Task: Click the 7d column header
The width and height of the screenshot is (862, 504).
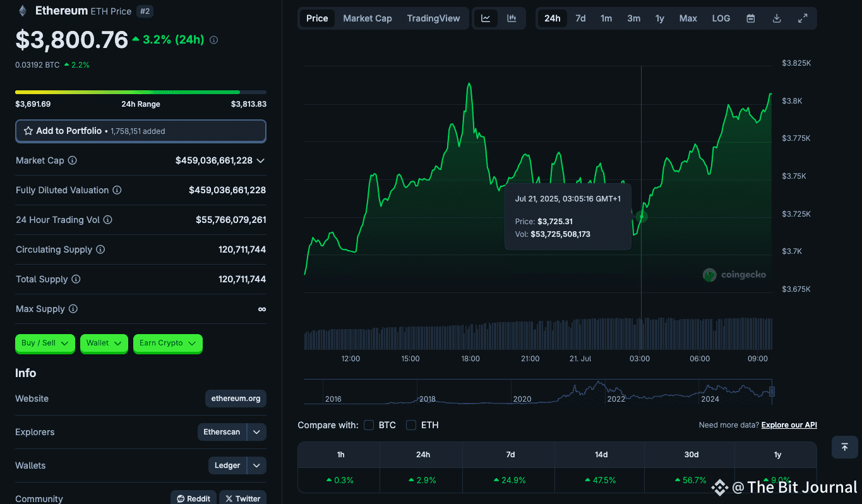Action: point(510,455)
